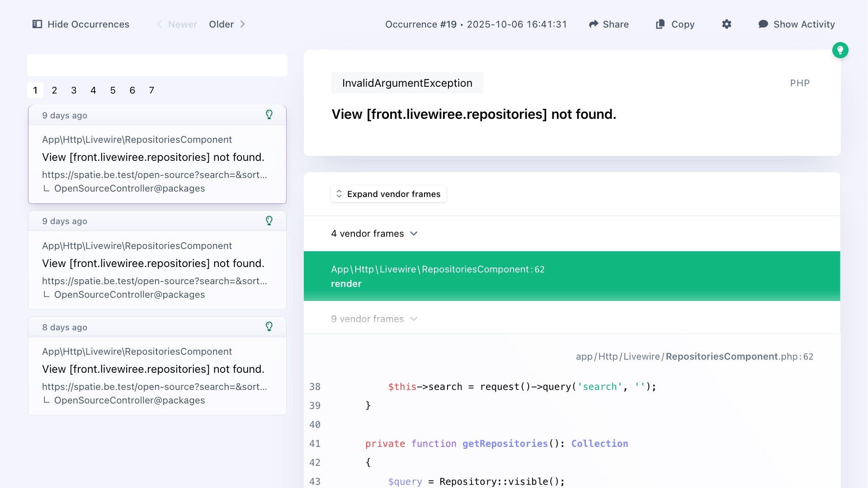Screen dimensions: 868x488
Task: Click the Older navigation arrow
Action: point(242,24)
